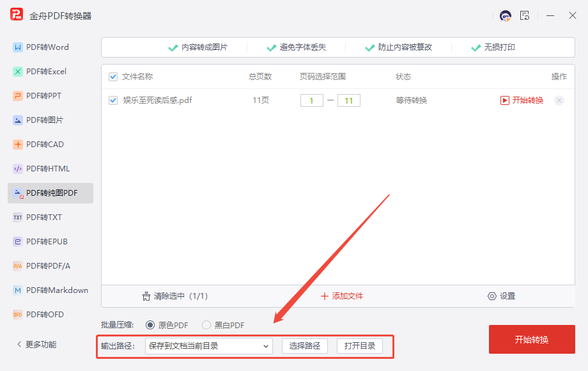The image size is (588, 371).
Task: Click the plus icon for 添加文件
Action: pos(325,296)
